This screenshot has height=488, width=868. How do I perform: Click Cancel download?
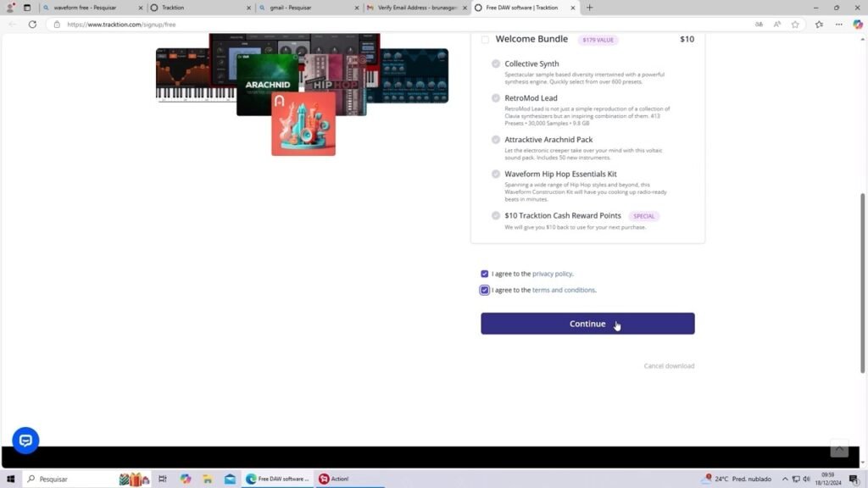(669, 366)
